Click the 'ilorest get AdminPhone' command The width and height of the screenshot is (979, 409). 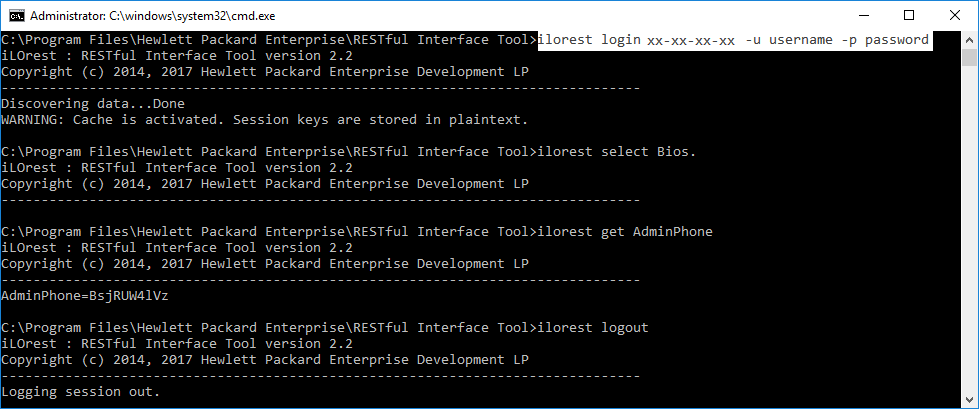[625, 232]
